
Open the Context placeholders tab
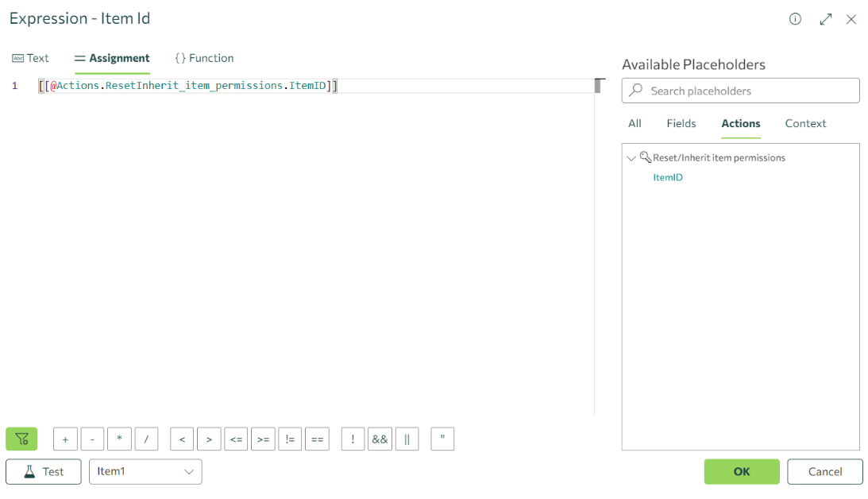[805, 123]
